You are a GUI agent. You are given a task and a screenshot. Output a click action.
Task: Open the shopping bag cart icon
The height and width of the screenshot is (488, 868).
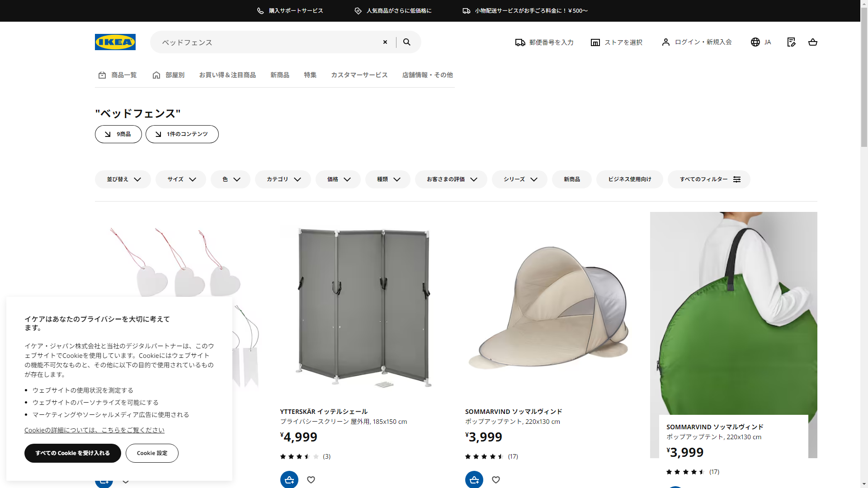[812, 42]
